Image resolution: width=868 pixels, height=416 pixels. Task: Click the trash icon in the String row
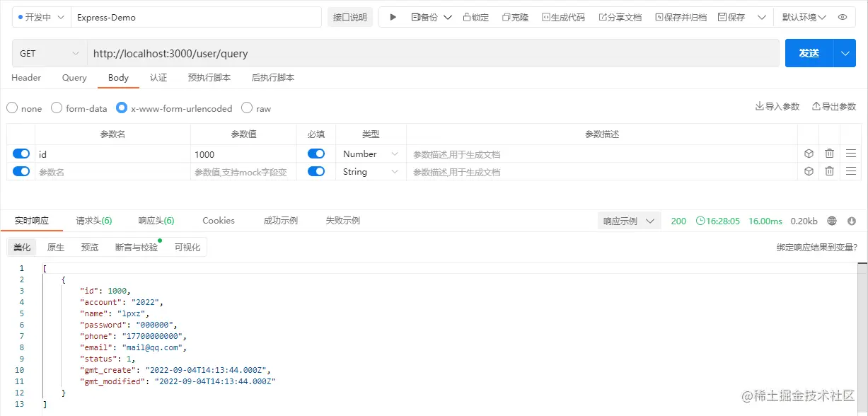click(x=829, y=171)
